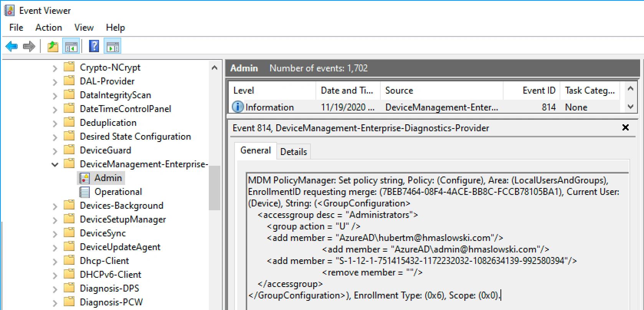Sort events by Event ID column
This screenshot has height=310, width=644.
click(x=538, y=91)
